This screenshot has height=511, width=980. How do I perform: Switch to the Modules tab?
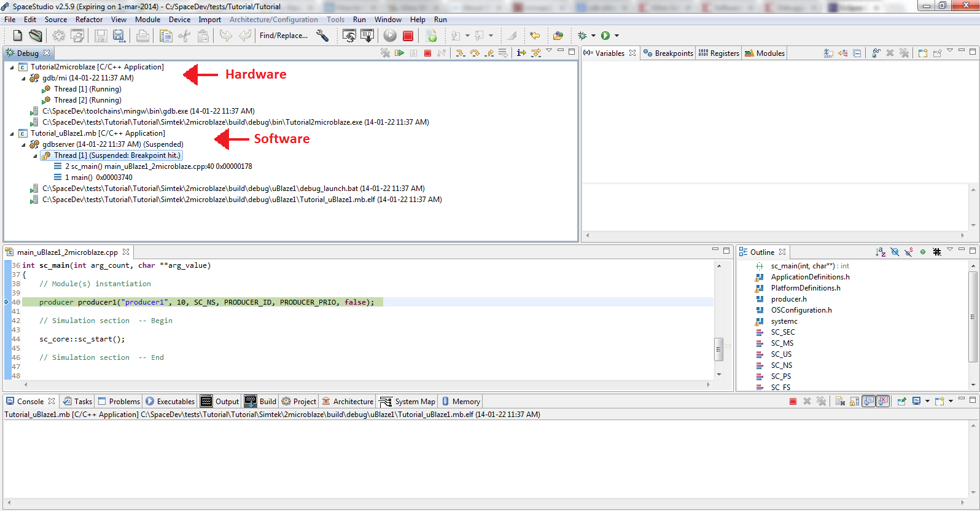[x=764, y=53]
